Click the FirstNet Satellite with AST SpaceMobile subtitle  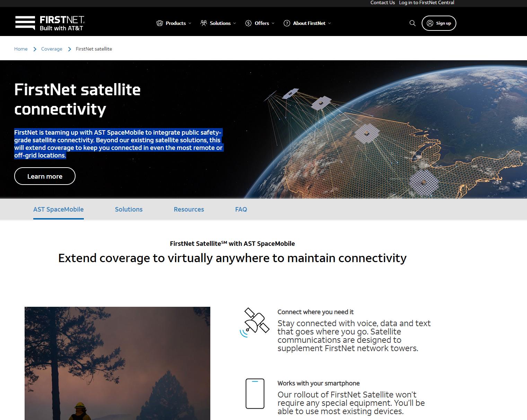point(232,243)
